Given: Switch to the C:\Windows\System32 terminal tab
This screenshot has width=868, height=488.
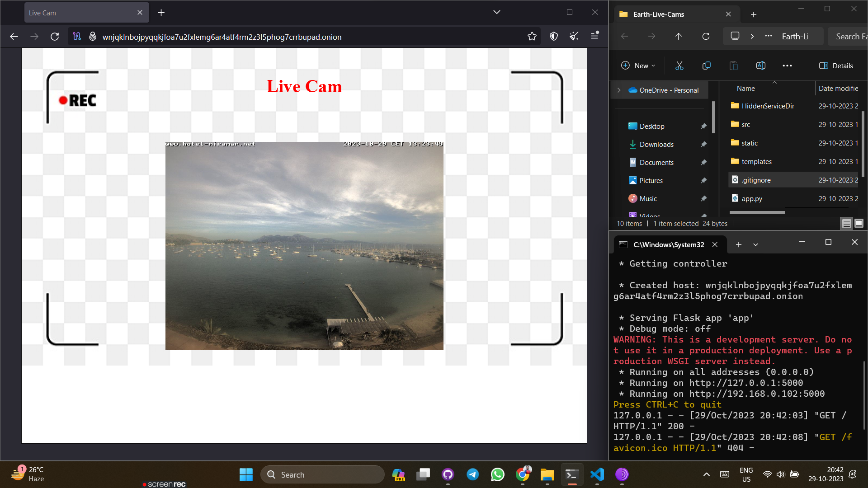Looking at the screenshot, I should point(668,244).
